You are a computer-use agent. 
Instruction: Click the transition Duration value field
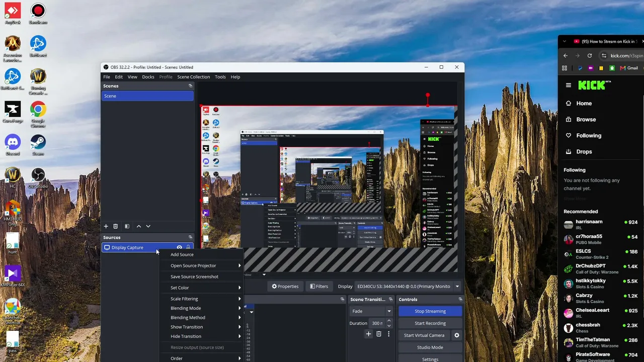[376, 323]
